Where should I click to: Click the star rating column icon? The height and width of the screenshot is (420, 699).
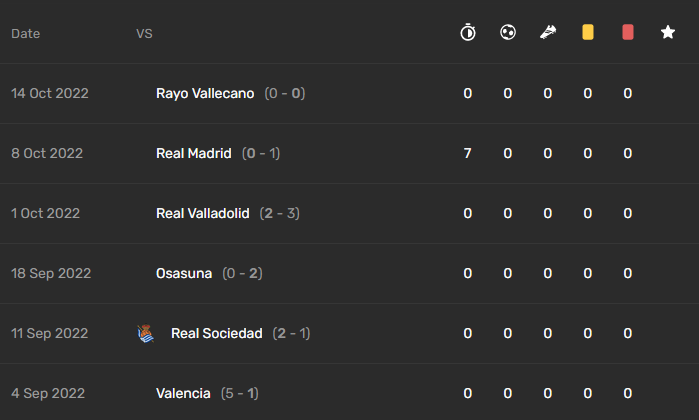[x=668, y=32]
